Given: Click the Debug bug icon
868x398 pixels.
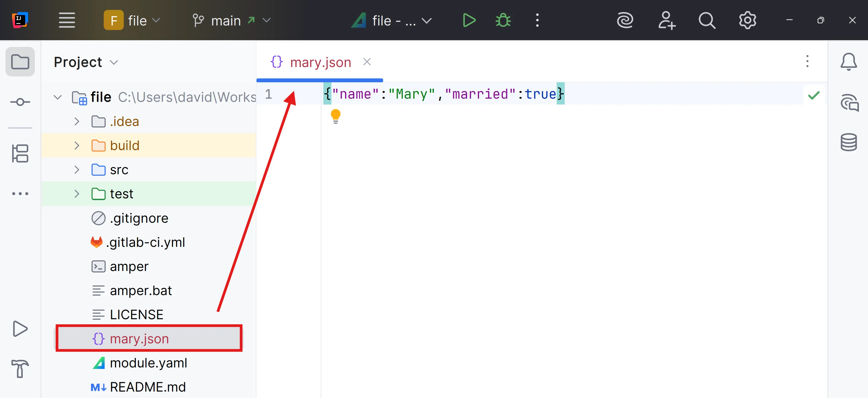Looking at the screenshot, I should pos(503,20).
